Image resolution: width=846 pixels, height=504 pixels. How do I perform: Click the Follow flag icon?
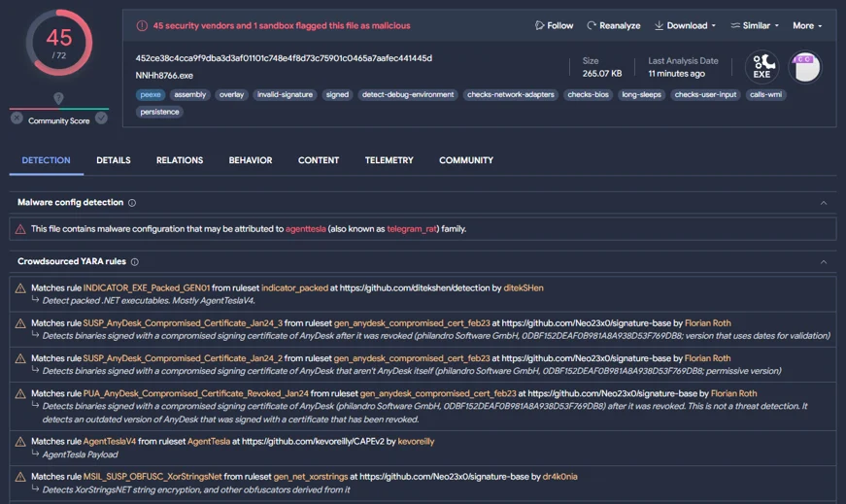[x=539, y=25]
